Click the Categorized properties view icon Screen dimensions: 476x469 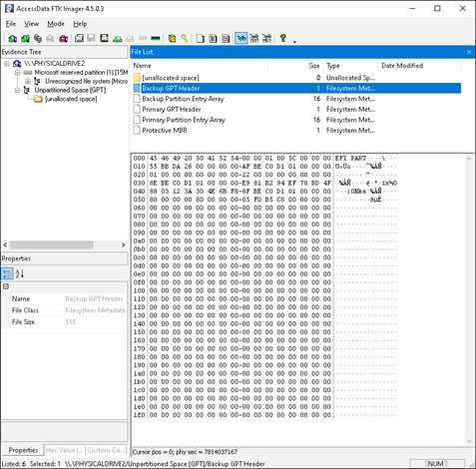pyautogui.click(x=7, y=273)
